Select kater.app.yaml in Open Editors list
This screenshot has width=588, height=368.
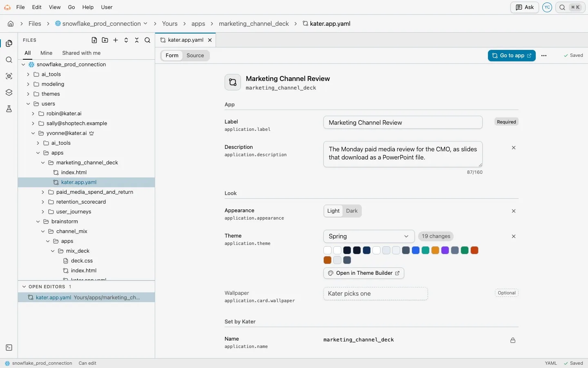tap(86, 297)
